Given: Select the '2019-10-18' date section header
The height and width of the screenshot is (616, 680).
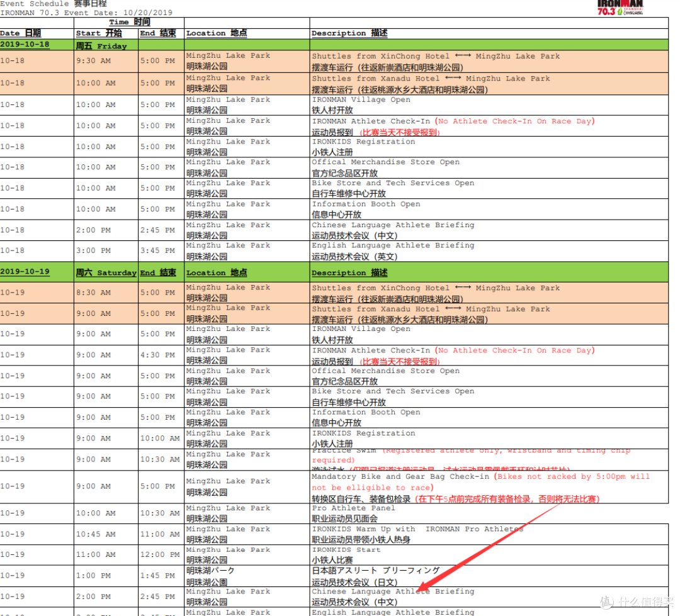Looking at the screenshot, I should pyautogui.click(x=25, y=44).
